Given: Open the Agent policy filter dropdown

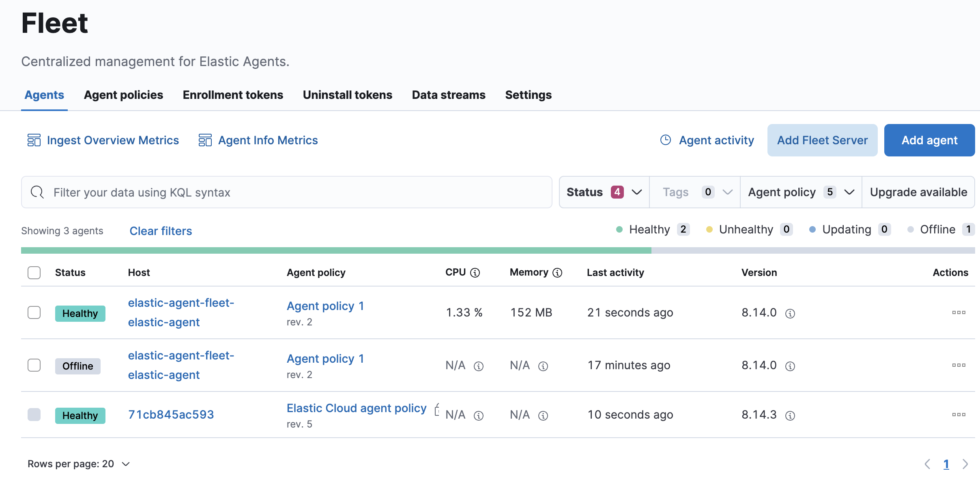Looking at the screenshot, I should coord(801,192).
